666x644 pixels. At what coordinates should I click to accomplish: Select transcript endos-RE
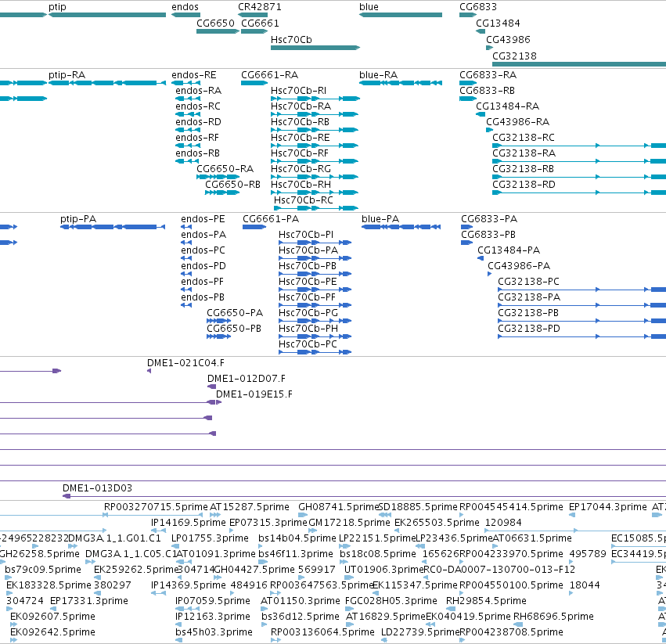tap(193, 75)
